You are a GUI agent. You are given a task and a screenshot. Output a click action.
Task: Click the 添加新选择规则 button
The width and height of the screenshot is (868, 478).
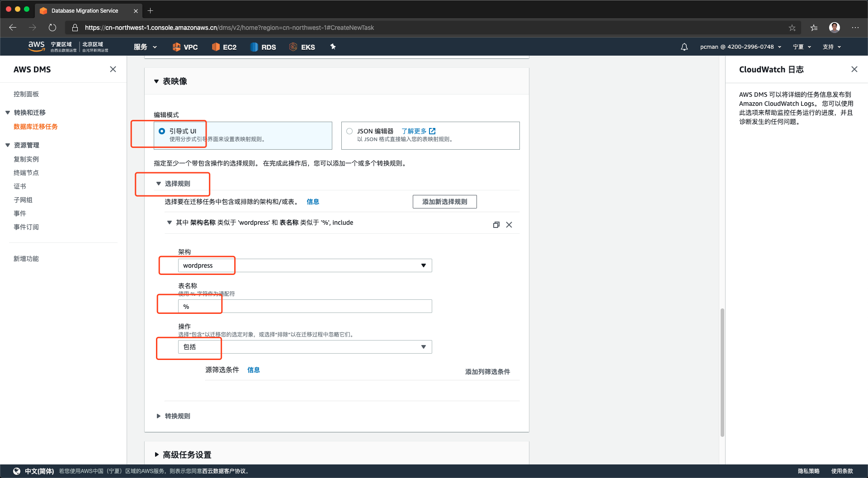444,202
